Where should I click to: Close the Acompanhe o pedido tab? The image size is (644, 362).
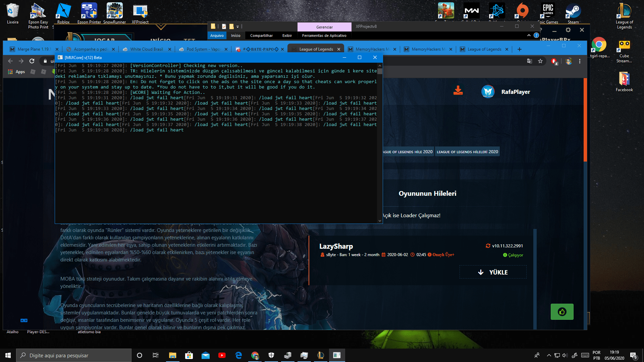tap(113, 49)
